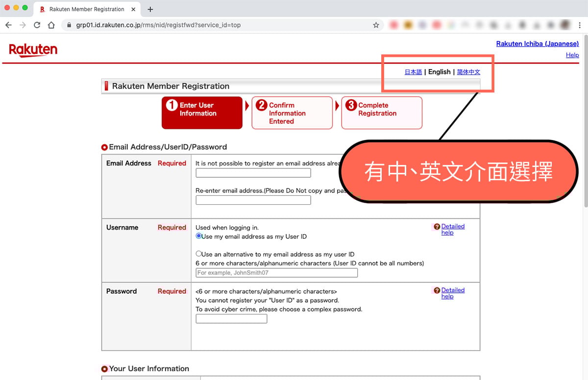Viewport: 588px width, 380px height.
Task: Go back with the browser back arrow
Action: click(x=8, y=25)
